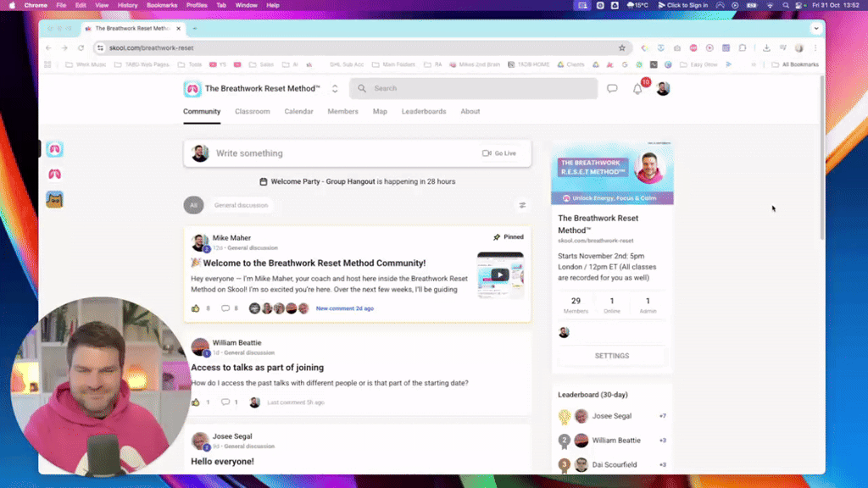Open the Main Folders bookmarks folder
This screenshot has height=488, width=868.
[x=393, y=64]
